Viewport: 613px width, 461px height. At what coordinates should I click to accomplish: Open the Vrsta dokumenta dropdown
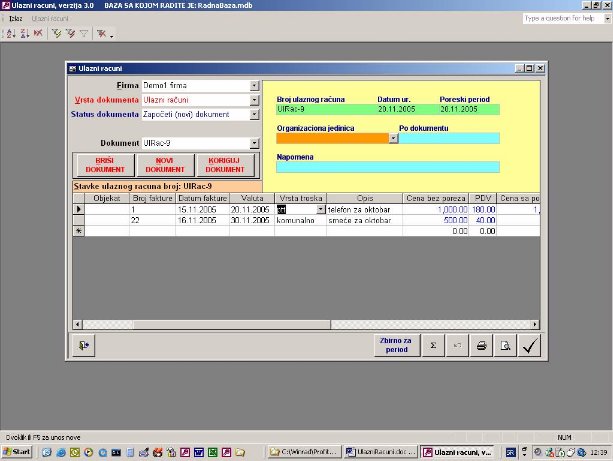tap(254, 100)
